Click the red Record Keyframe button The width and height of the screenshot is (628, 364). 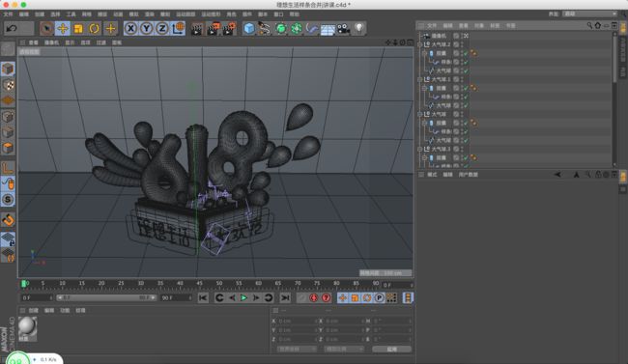point(314,297)
